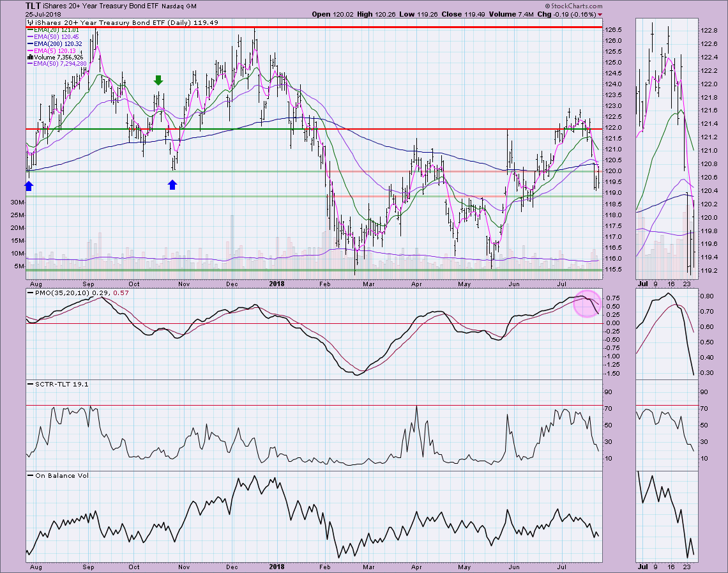The width and height of the screenshot is (728, 573).
Task: Click the blue up arrow before November
Action: click(172, 185)
